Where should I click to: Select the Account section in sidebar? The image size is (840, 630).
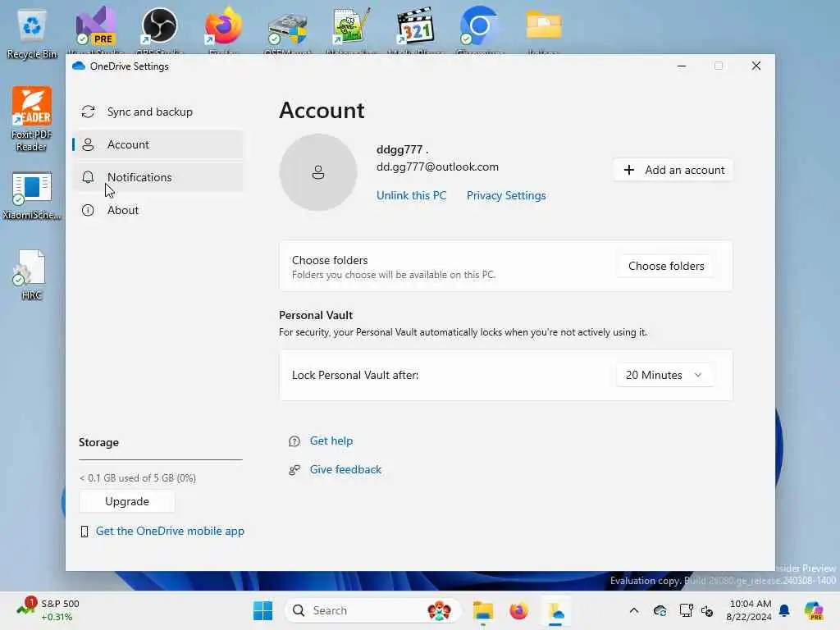[158, 144]
